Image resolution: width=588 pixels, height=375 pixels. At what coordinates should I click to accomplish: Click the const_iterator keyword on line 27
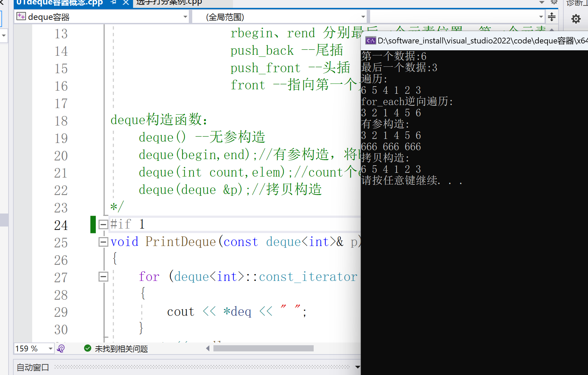tap(308, 276)
